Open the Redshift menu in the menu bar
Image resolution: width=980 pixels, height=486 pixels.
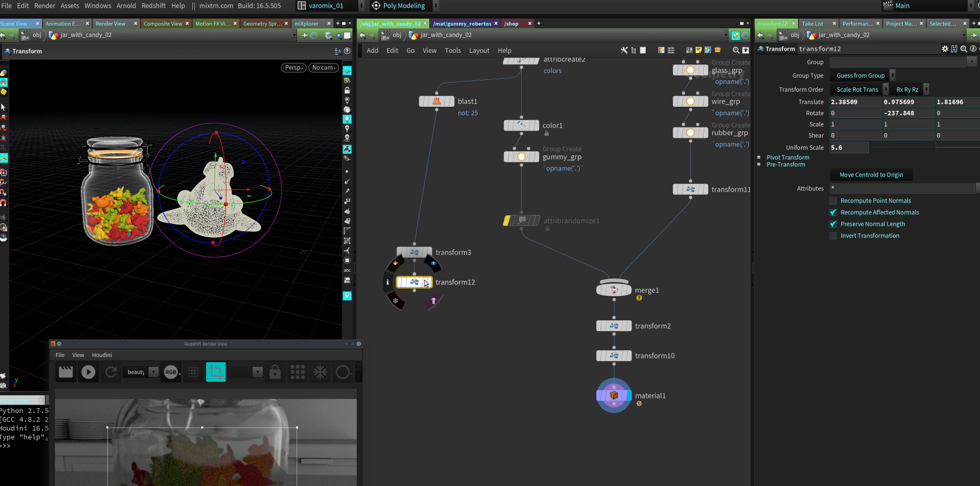pyautogui.click(x=153, y=6)
